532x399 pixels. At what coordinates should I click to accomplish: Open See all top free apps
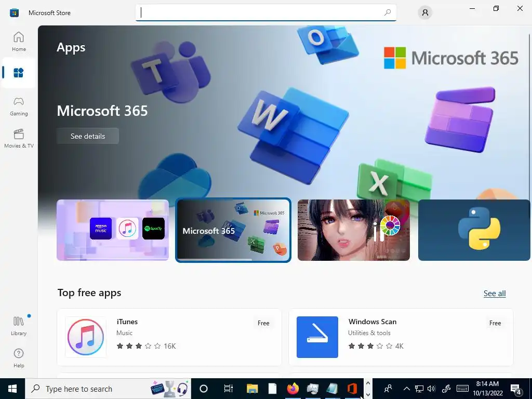point(495,294)
